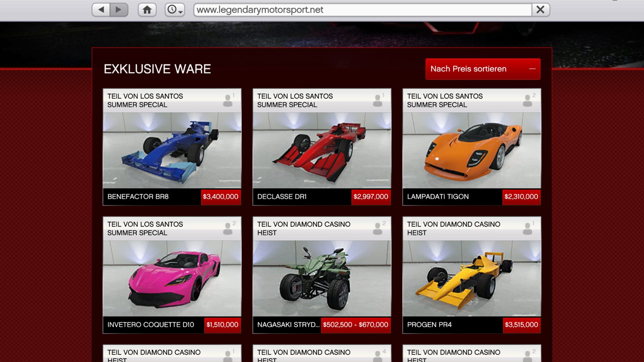Click the player seat icon on Nagasaki Stryder card
This screenshot has height=362, width=644.
[x=378, y=228]
